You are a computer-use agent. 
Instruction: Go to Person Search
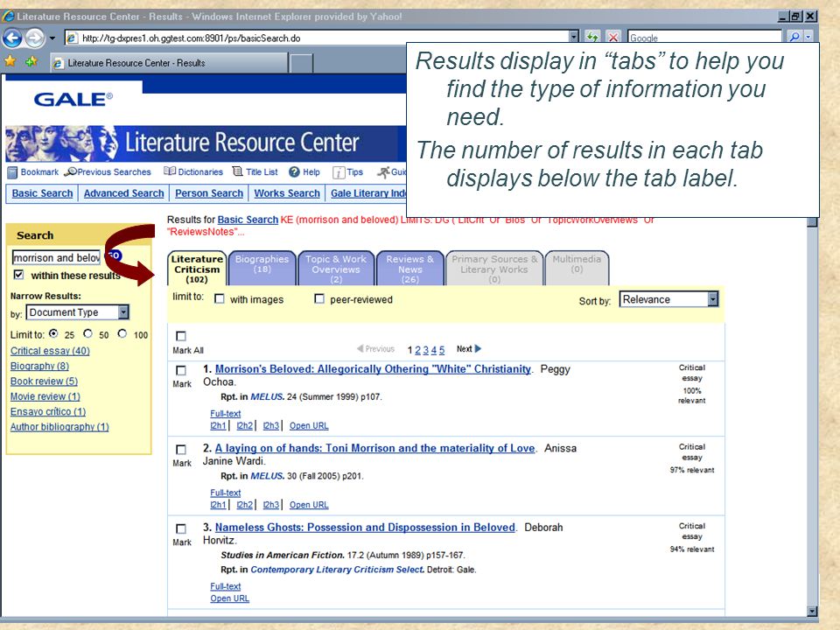pos(209,193)
